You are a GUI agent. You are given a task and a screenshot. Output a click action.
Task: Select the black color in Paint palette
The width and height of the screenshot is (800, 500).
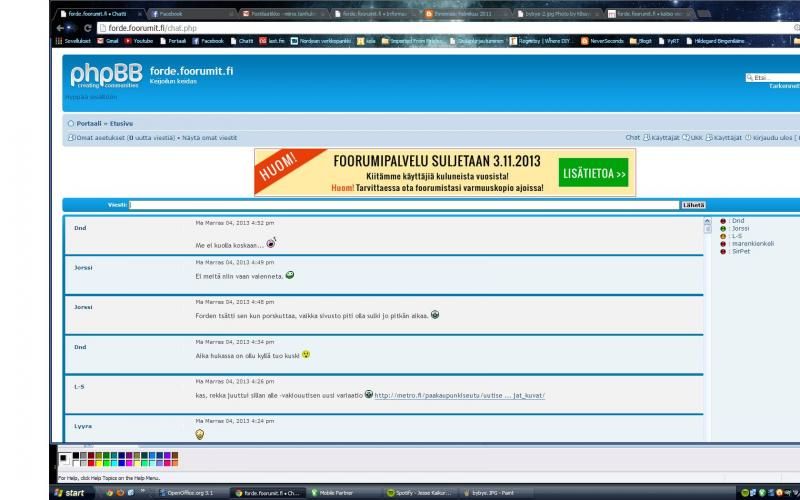click(x=76, y=456)
